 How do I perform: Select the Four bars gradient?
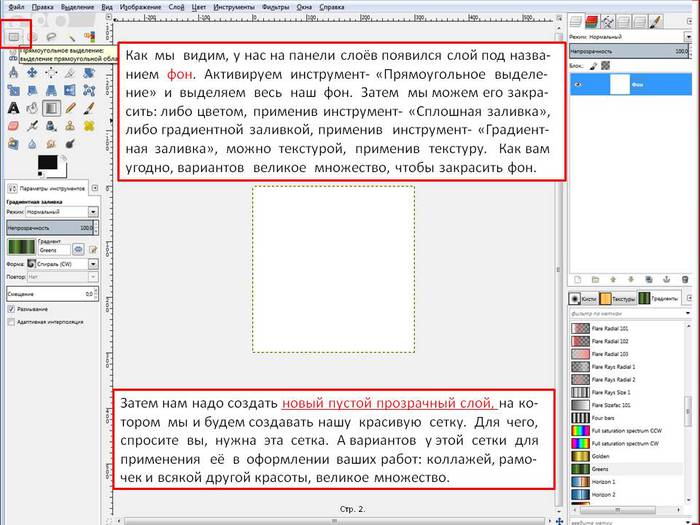(627, 418)
